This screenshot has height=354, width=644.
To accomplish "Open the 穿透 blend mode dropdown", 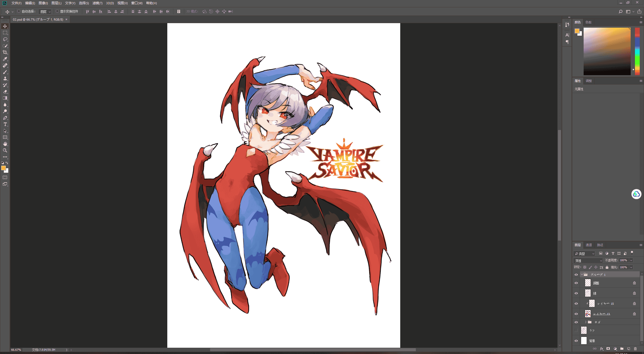I will coord(588,261).
